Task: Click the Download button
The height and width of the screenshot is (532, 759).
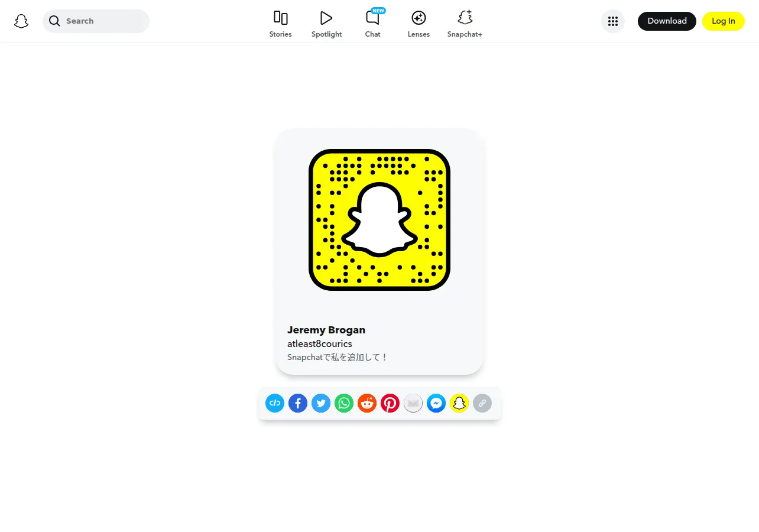Action: [x=667, y=21]
